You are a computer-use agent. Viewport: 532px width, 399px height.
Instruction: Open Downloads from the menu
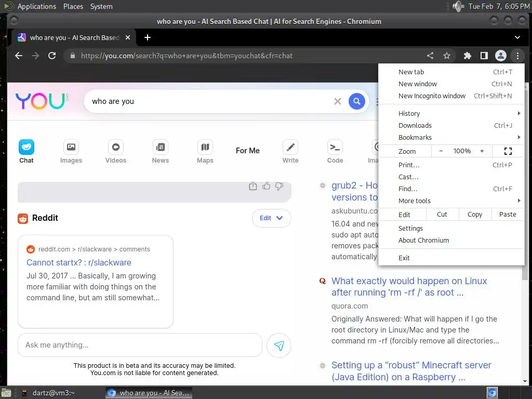[x=451, y=126]
